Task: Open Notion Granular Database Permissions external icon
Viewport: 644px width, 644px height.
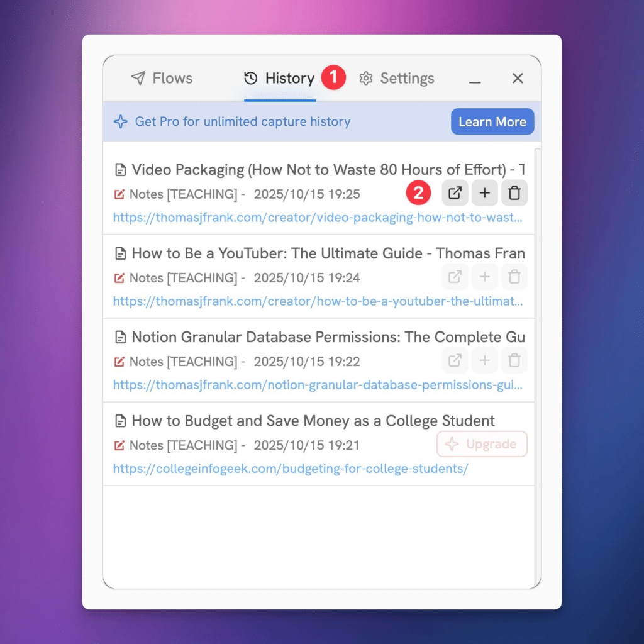Action: tap(454, 361)
